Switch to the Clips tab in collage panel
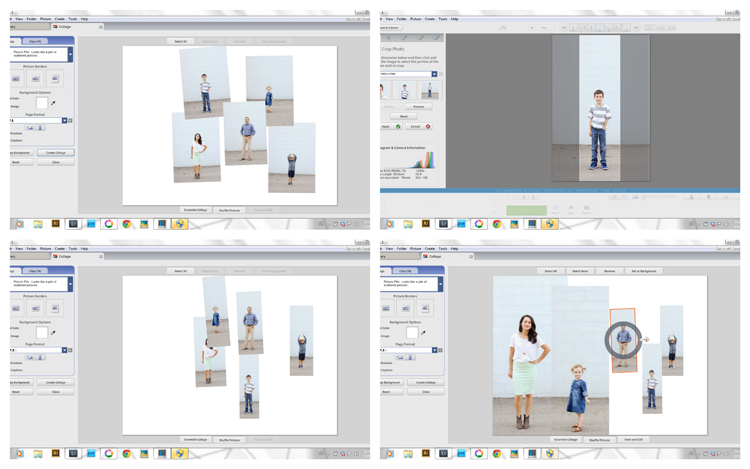This screenshot has height=469, width=750. tap(35, 41)
